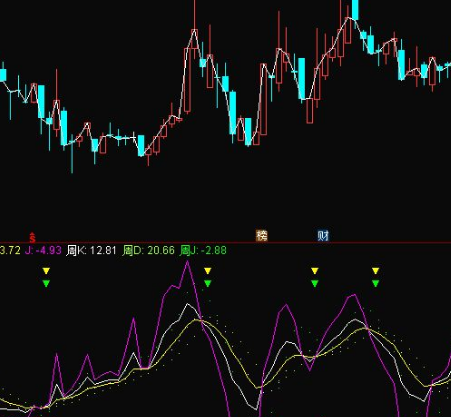Click the red dollar-sign event icon
The width and height of the screenshot is (451, 417).
(32, 238)
